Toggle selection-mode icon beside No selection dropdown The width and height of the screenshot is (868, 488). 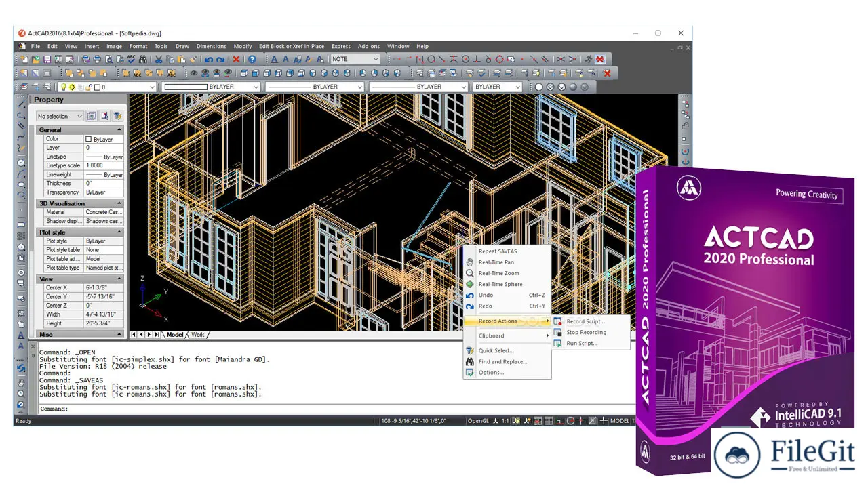pos(92,116)
